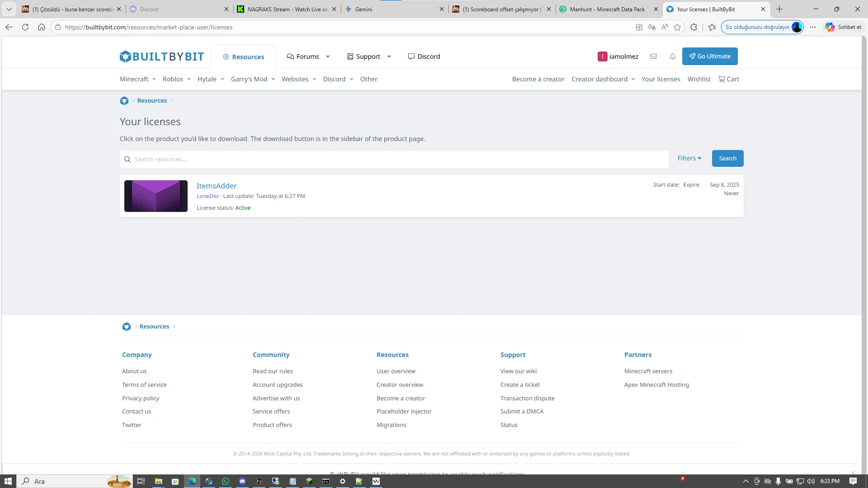This screenshot has height=488, width=868.
Task: Click the Go Ultimate button
Action: pyautogui.click(x=710, y=56)
